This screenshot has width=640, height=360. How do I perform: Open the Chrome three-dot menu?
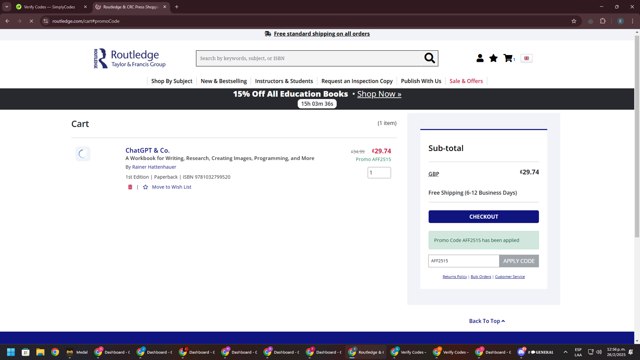pyautogui.click(x=633, y=21)
